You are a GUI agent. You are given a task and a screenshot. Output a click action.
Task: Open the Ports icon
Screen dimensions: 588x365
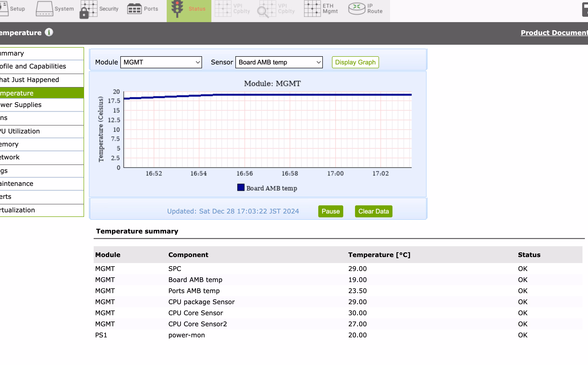[134, 9]
